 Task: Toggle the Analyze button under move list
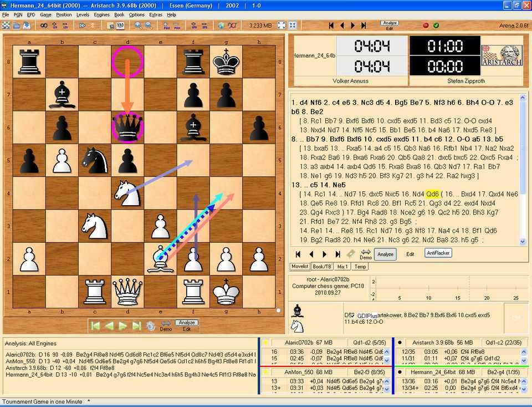[385, 254]
